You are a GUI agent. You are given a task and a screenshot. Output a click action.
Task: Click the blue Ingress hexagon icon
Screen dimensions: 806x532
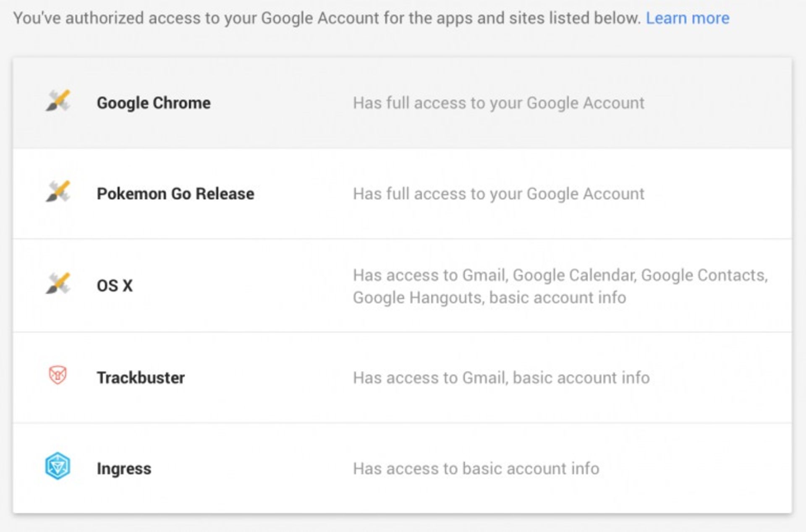tap(58, 466)
